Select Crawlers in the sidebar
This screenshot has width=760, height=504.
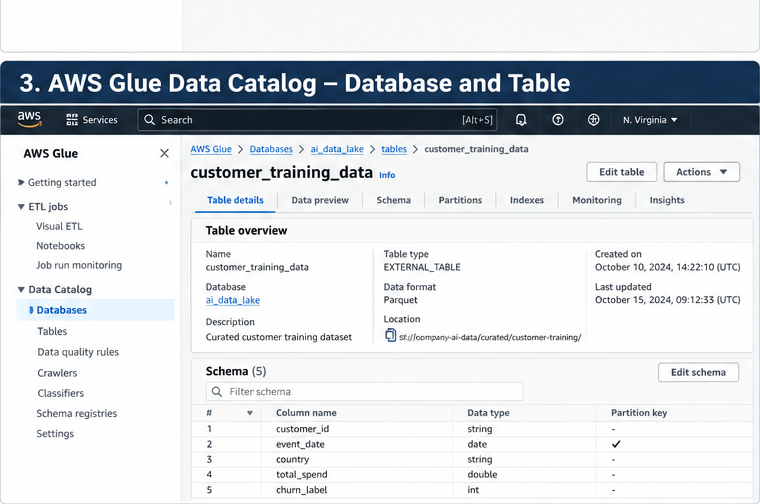click(x=57, y=373)
